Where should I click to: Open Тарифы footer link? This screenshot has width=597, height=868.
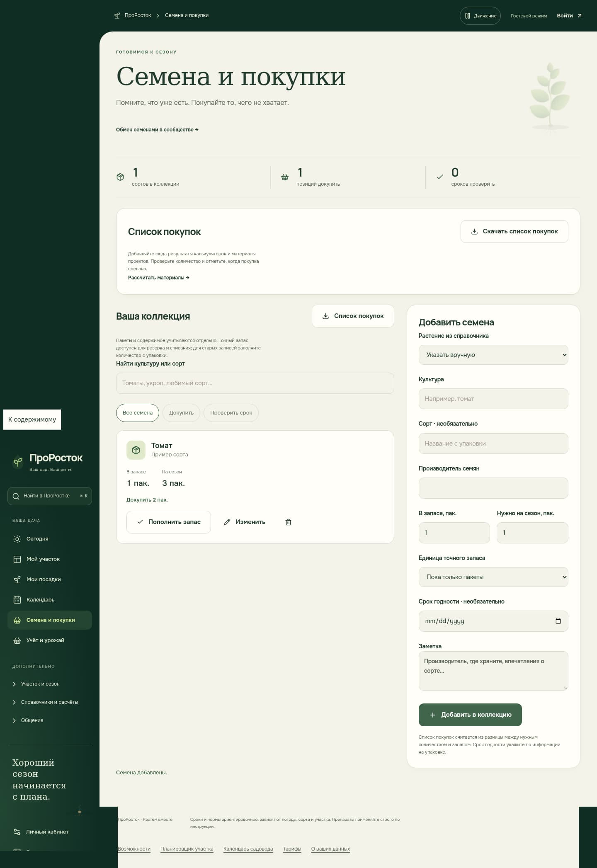[292, 849]
